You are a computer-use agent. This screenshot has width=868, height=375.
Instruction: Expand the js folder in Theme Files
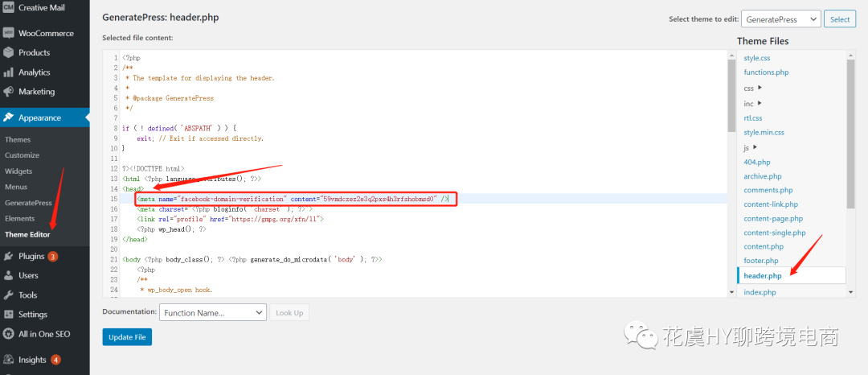click(x=751, y=147)
